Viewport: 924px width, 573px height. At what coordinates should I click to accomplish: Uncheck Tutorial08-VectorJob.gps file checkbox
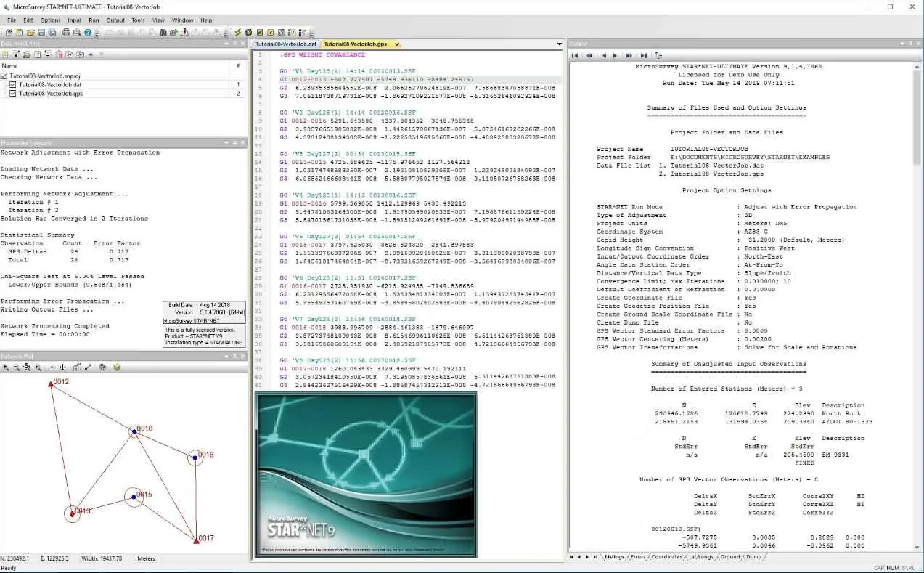(12, 94)
